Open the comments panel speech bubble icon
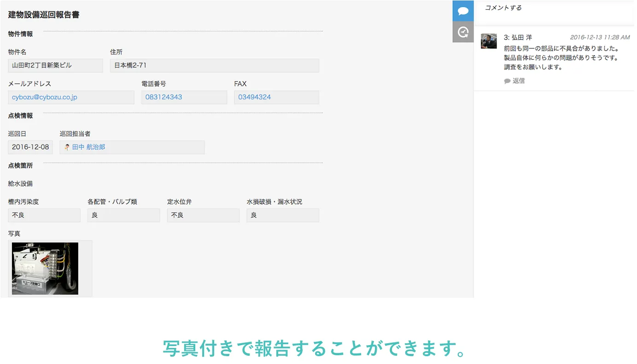Viewport: 637px width, 364px height. (x=463, y=11)
